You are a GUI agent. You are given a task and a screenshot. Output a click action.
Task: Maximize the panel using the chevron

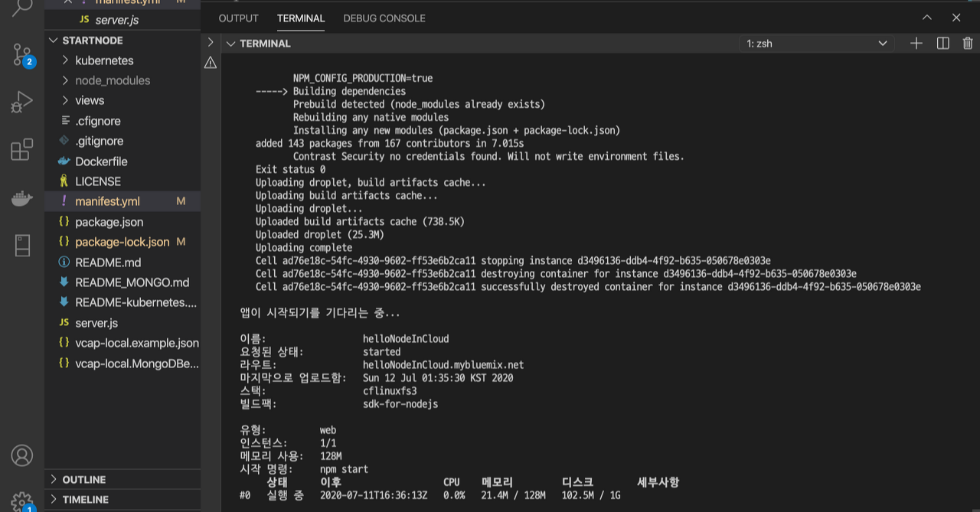point(926,18)
